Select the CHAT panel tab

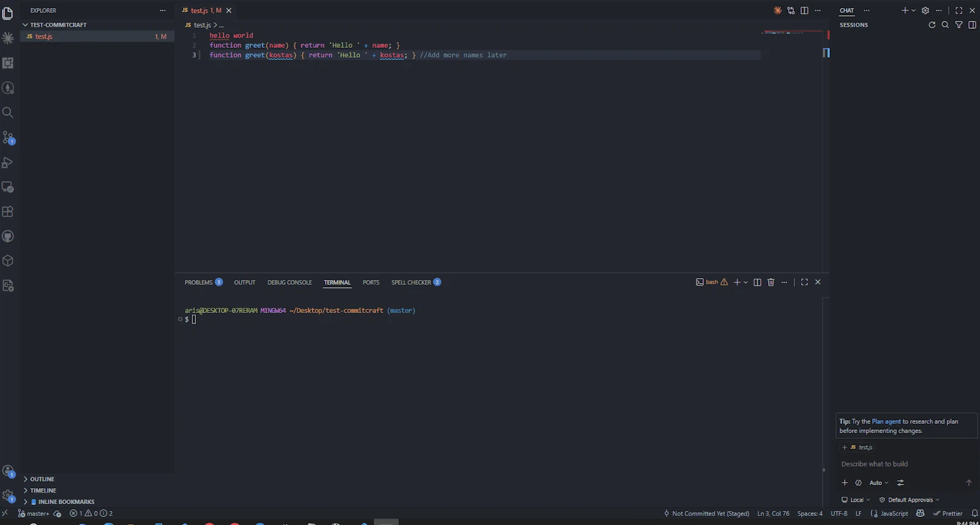pyautogui.click(x=846, y=10)
